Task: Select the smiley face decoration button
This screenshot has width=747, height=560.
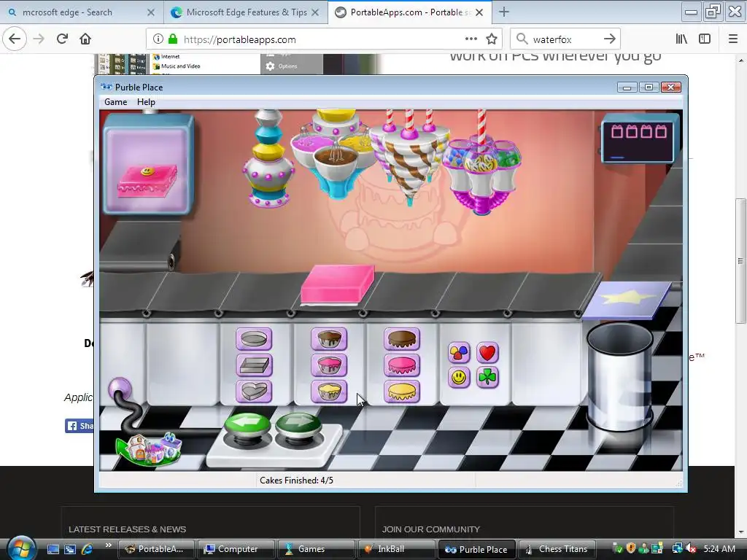Action: (x=459, y=378)
